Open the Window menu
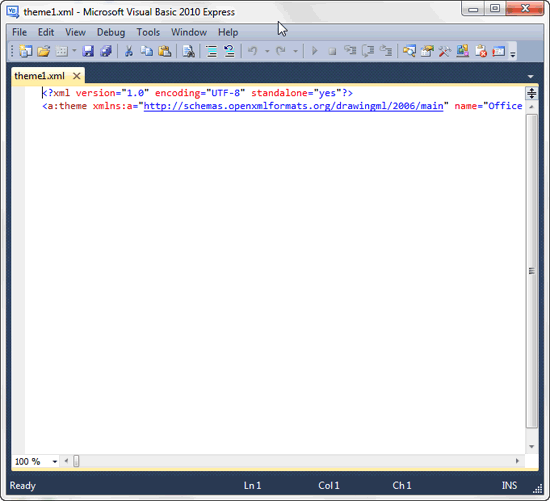 (189, 32)
